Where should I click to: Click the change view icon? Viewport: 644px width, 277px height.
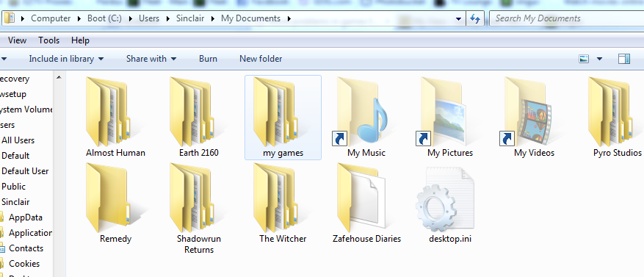584,59
